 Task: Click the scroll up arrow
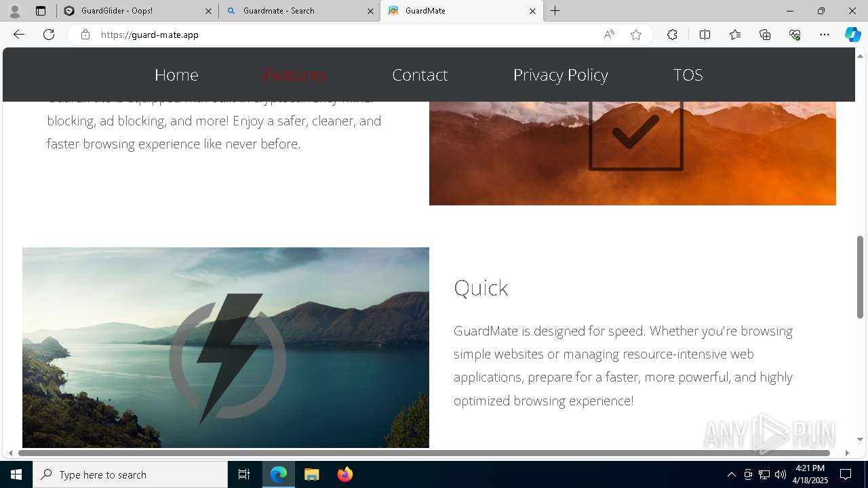coord(860,55)
